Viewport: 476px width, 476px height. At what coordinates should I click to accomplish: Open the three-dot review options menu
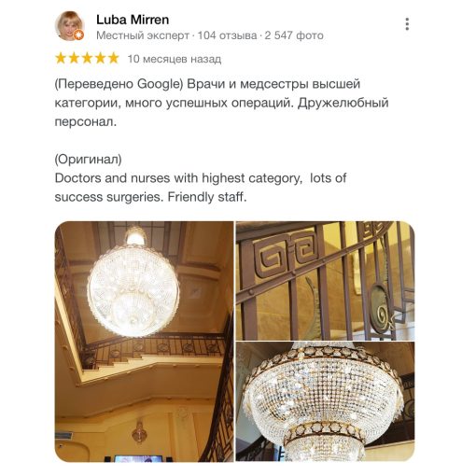407,24
